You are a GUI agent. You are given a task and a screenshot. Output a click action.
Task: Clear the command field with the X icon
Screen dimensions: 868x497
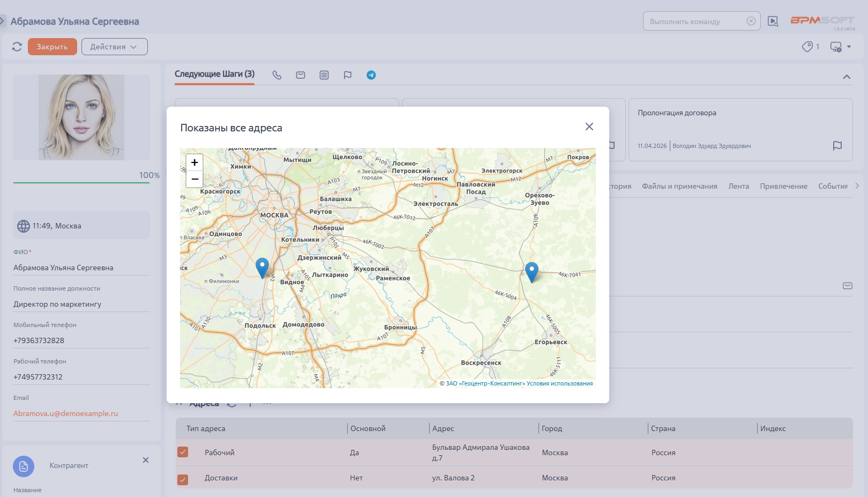point(751,21)
